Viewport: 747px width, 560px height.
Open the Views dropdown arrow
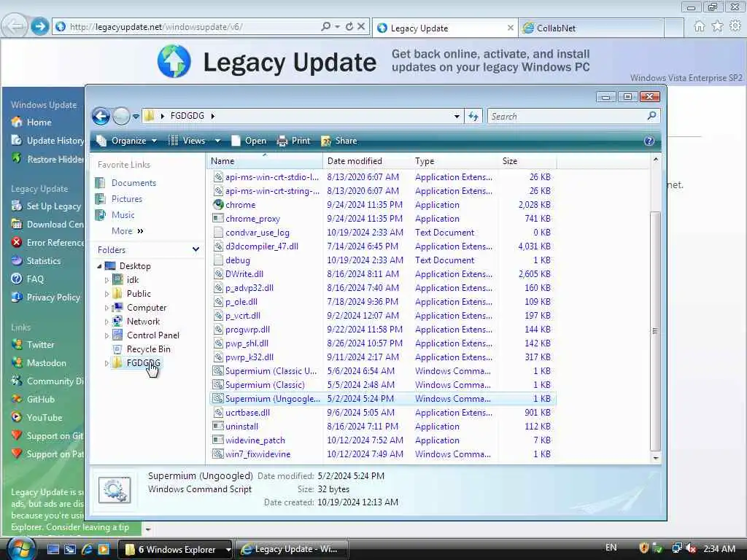click(x=217, y=141)
